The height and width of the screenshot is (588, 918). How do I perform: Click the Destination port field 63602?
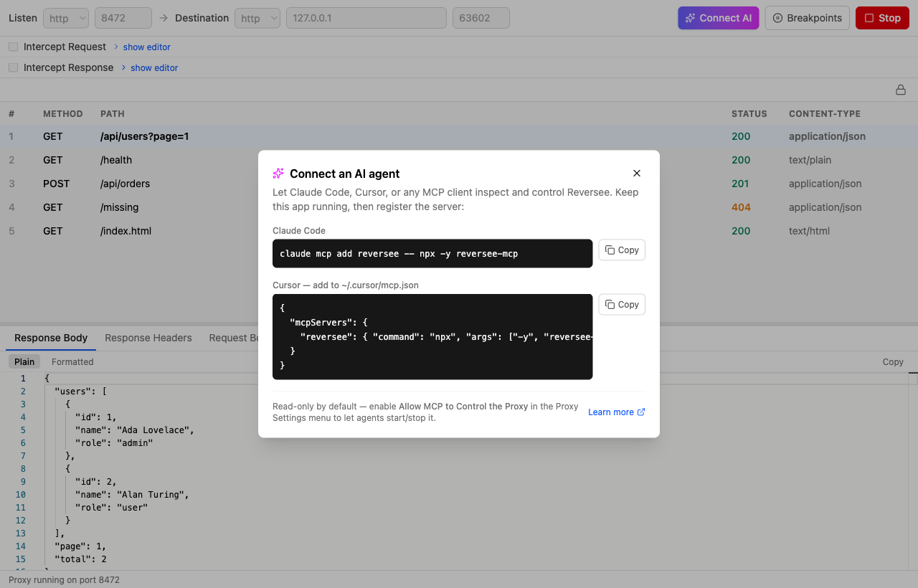click(481, 18)
